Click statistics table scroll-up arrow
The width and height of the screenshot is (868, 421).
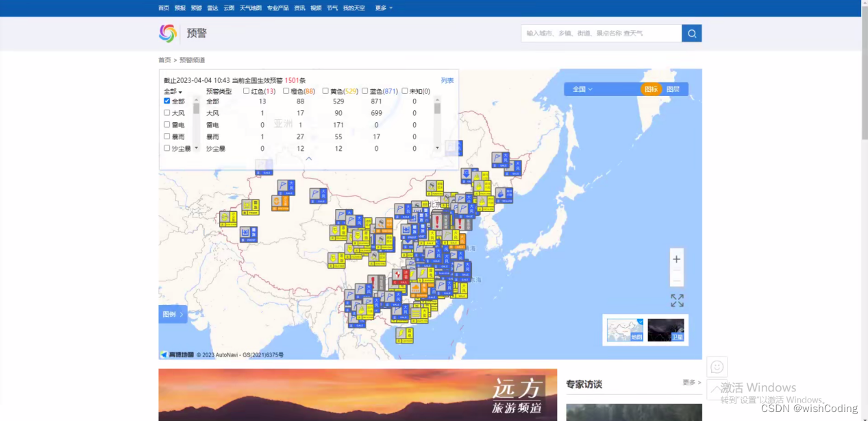tap(437, 99)
